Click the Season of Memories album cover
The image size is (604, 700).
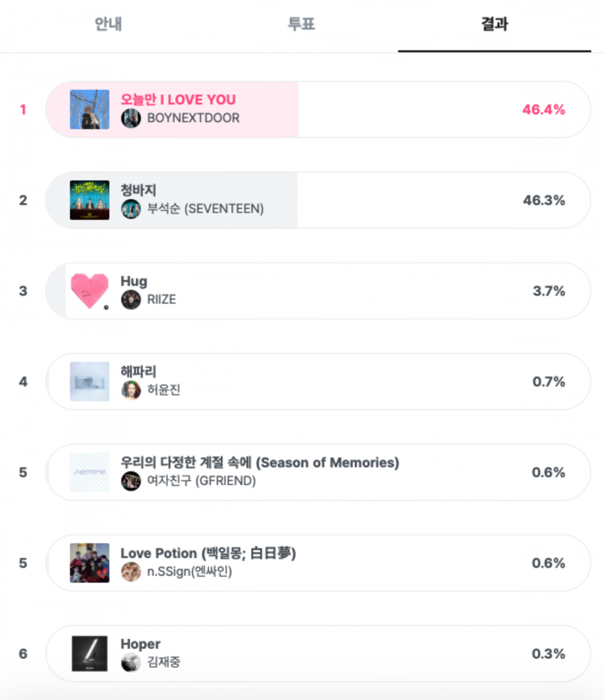[89, 472]
